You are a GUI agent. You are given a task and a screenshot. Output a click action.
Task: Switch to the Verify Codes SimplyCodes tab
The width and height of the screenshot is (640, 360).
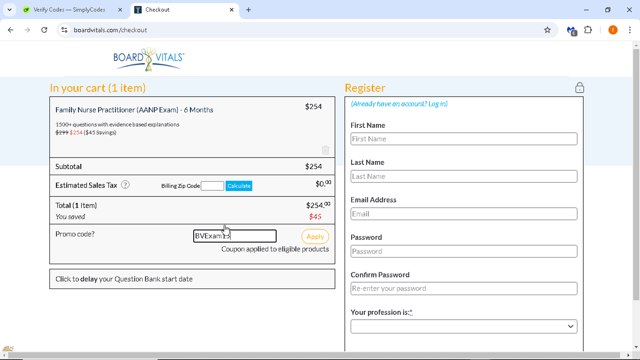pyautogui.click(x=69, y=10)
